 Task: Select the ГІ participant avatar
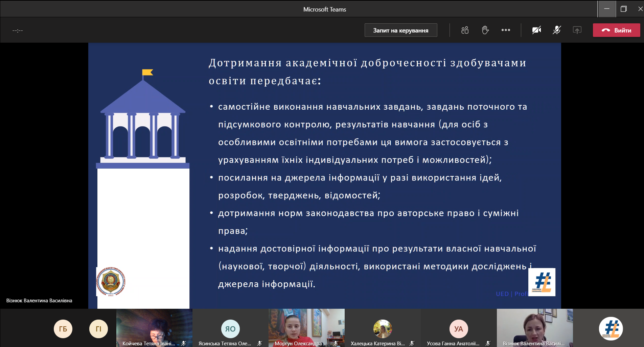[x=98, y=329]
